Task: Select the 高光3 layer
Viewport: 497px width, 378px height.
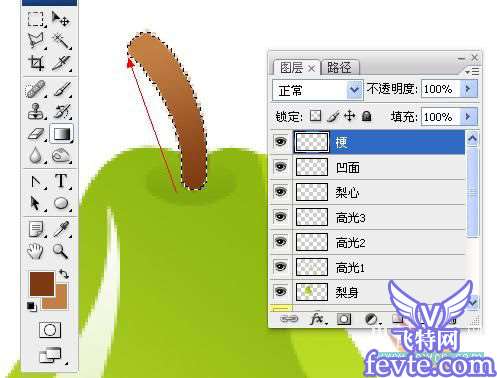Action: [369, 217]
